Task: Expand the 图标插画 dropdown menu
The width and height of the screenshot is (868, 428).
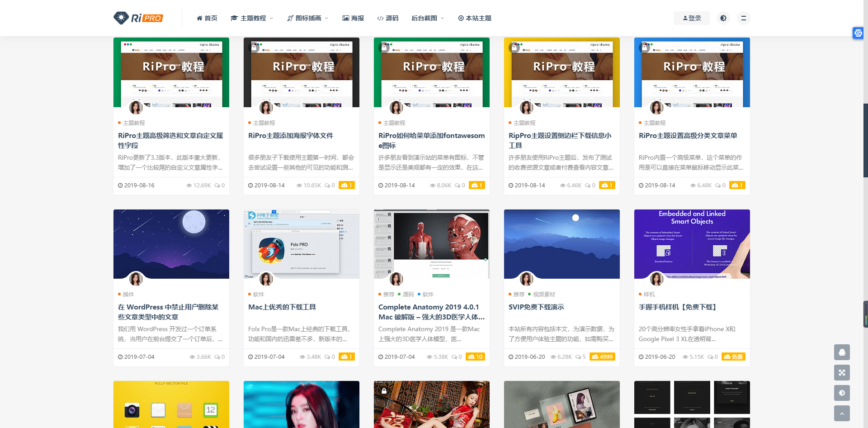Action: pos(308,18)
